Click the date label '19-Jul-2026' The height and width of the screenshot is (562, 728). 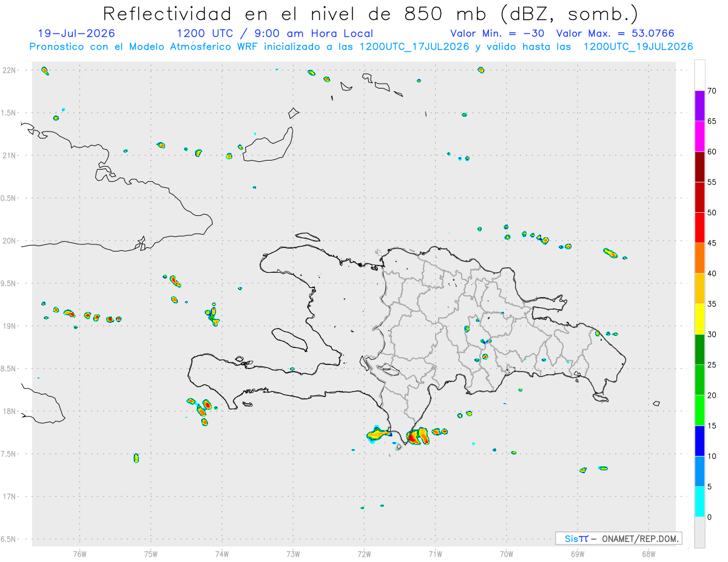pyautogui.click(x=76, y=33)
